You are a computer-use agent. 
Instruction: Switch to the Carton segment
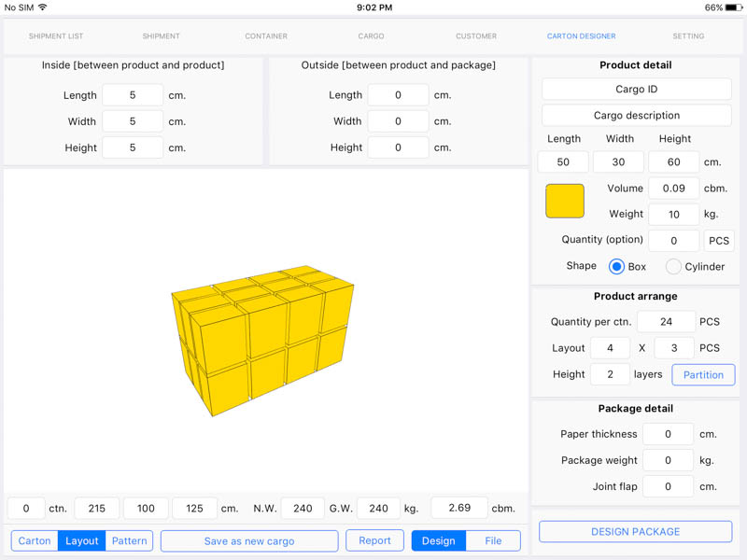(x=35, y=541)
